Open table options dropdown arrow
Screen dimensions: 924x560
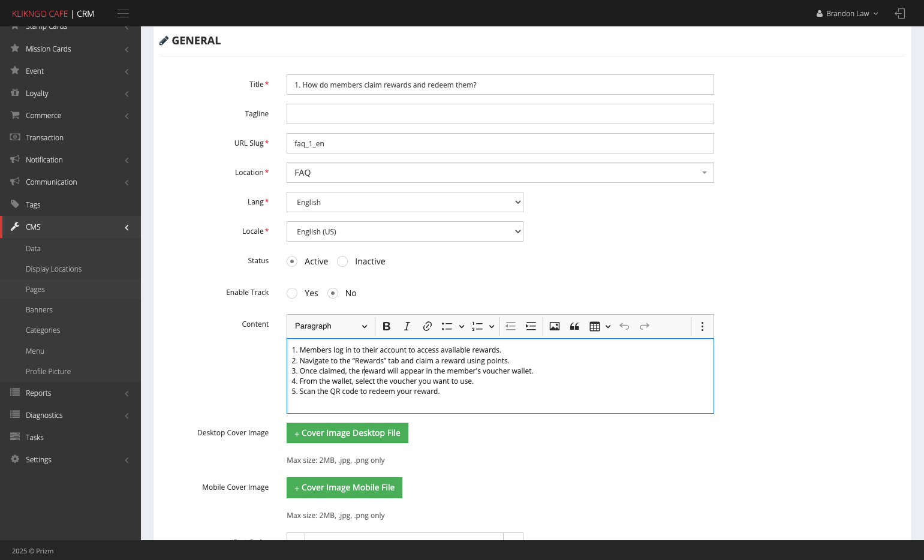(608, 326)
